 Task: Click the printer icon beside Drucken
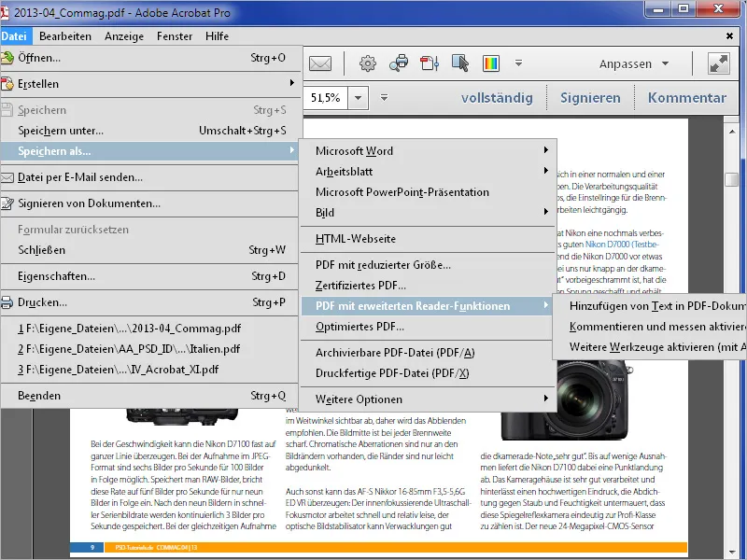[7, 302]
